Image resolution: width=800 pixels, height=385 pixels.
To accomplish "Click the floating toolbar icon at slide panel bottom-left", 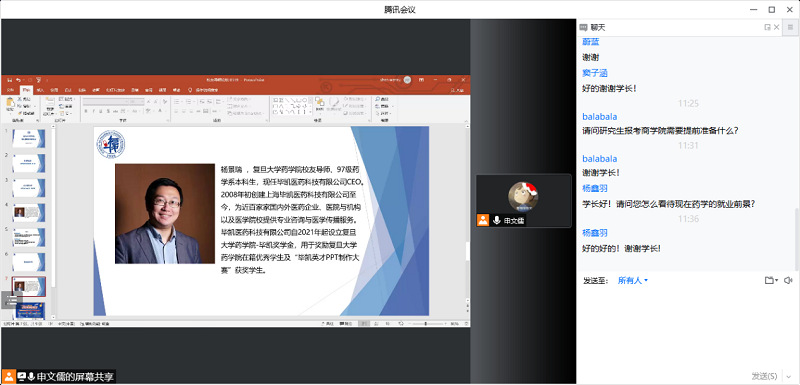I will click(x=11, y=300).
